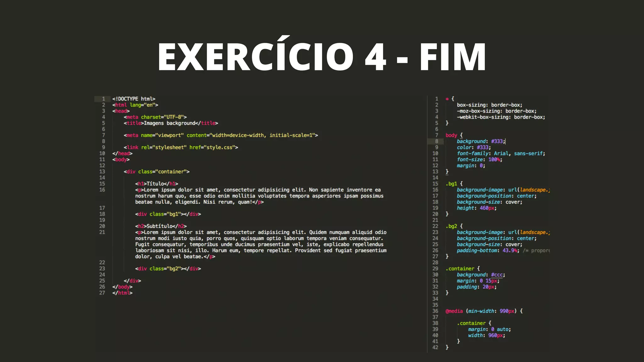Click the html lang="en" tag line
This screenshot has width=644, height=362.
pyautogui.click(x=135, y=105)
